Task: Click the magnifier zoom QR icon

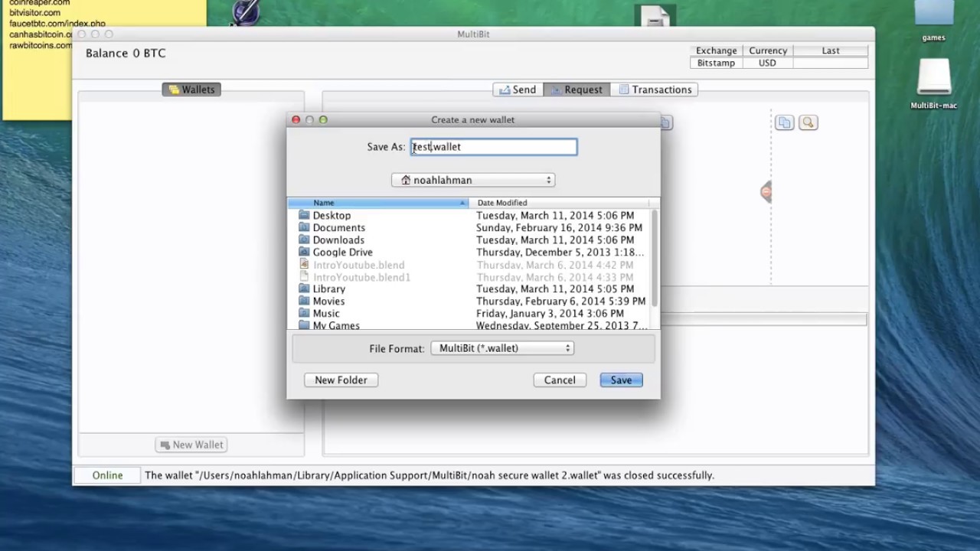Action: tap(808, 122)
